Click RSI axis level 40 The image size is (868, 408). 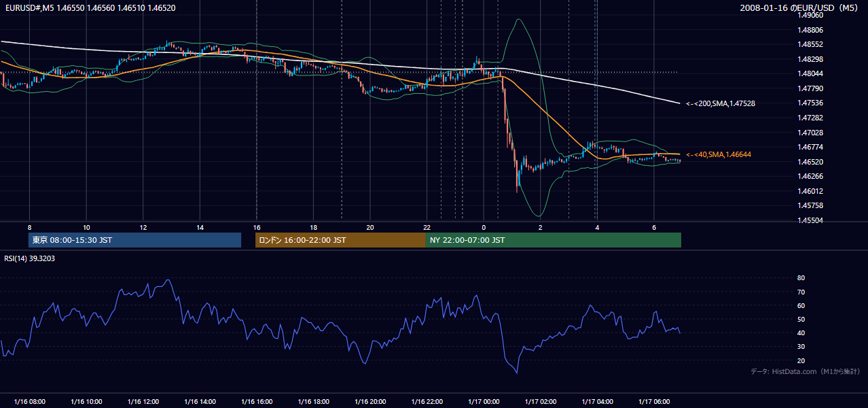pos(801,333)
